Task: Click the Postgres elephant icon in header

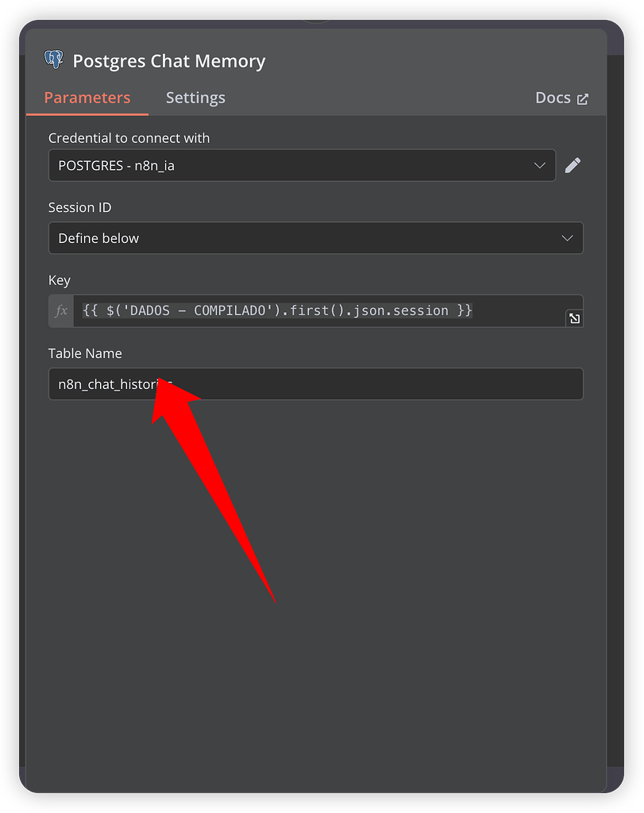Action: click(x=54, y=60)
